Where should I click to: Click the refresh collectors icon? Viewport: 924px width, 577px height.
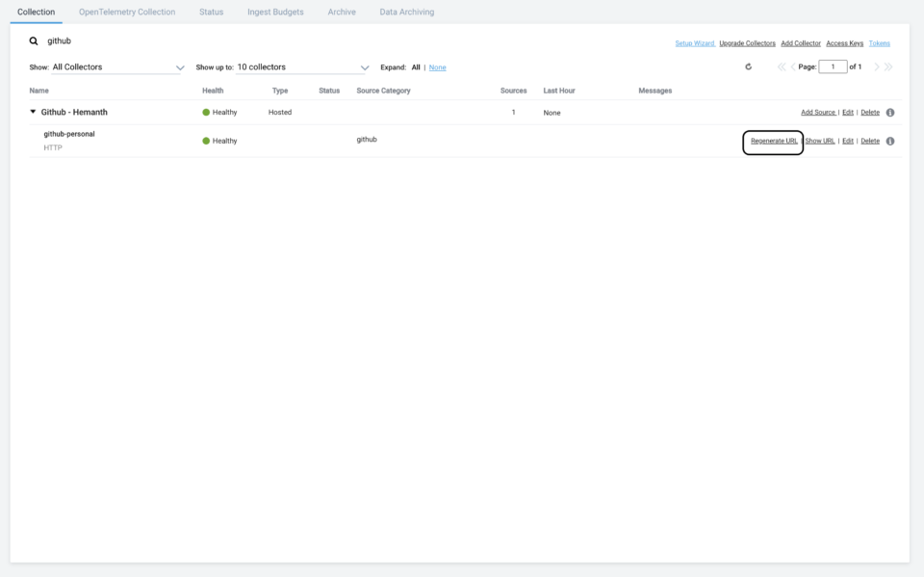749,66
